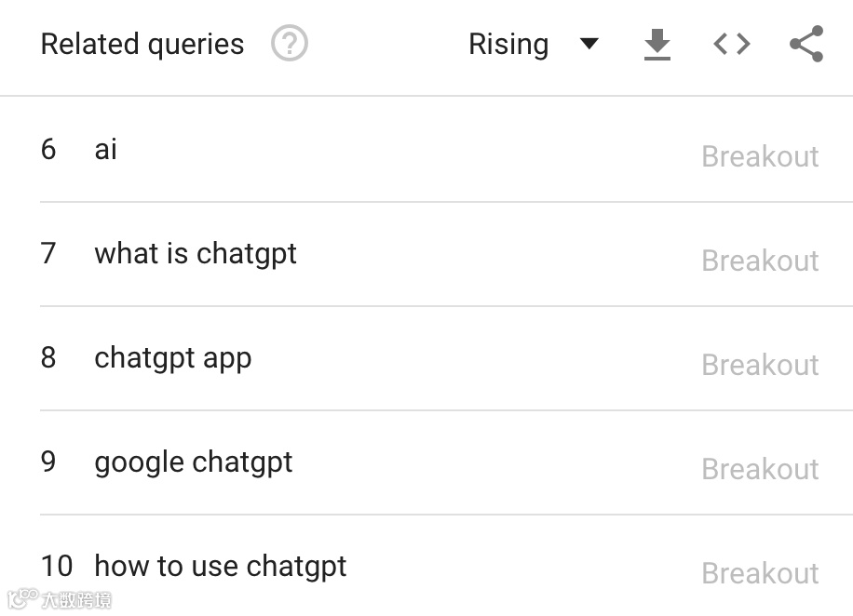Expand the Rising selector to choose Top

tap(535, 43)
